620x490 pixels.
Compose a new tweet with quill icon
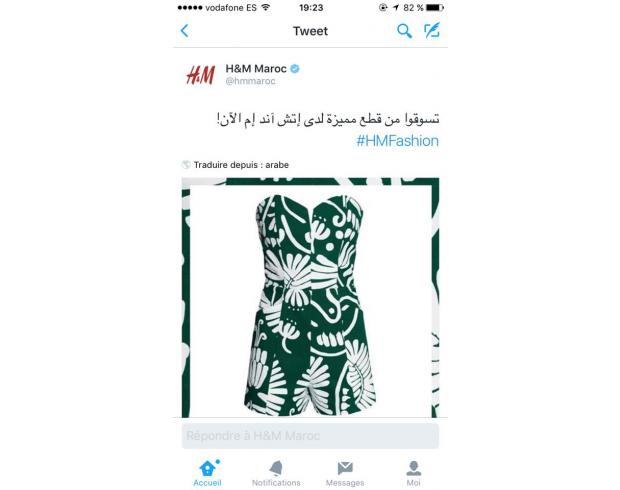tap(431, 31)
